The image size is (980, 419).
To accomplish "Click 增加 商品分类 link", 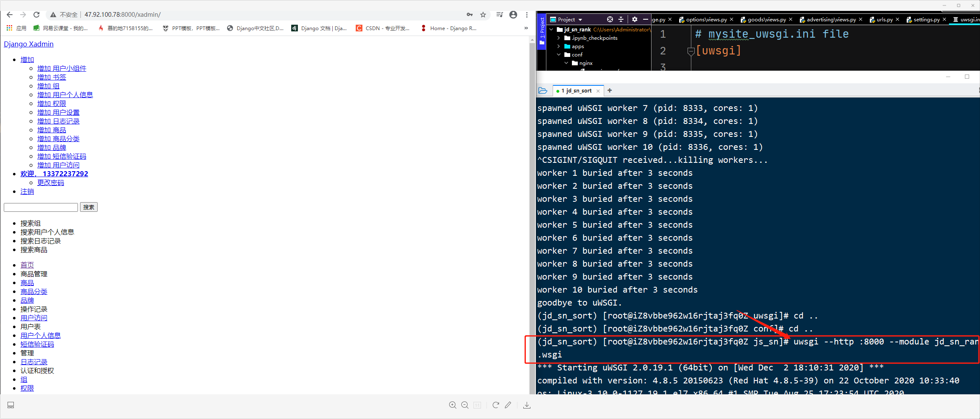I will coord(58,139).
